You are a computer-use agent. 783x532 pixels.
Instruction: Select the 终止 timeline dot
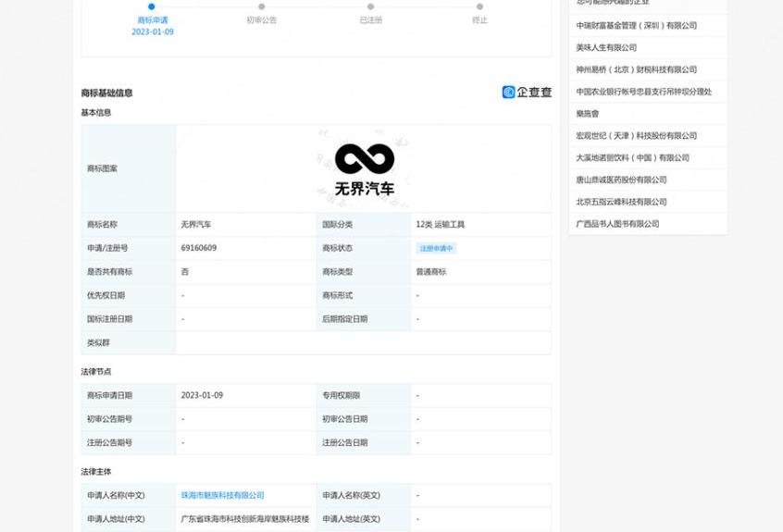point(479,6)
